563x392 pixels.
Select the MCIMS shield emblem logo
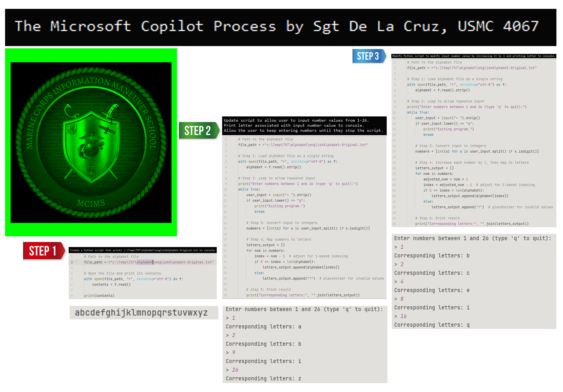[x=91, y=142]
